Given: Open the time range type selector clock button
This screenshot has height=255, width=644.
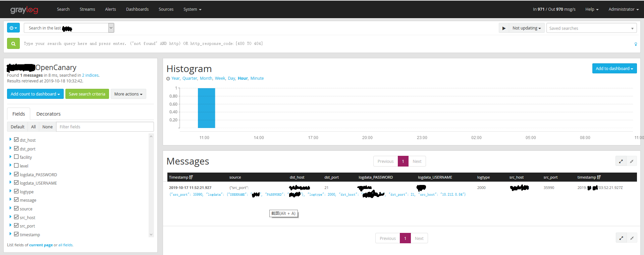Looking at the screenshot, I should pos(13,28).
